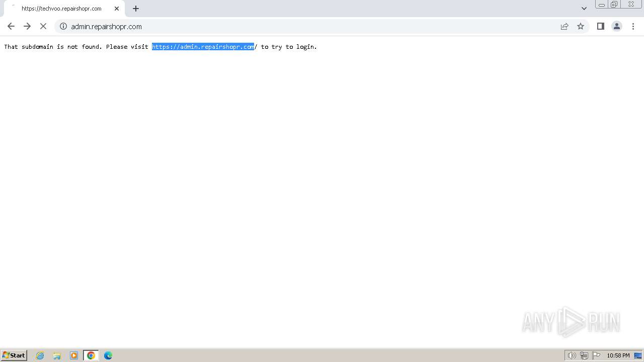Restore down the Chrome window
The height and width of the screenshot is (362, 644).
click(x=614, y=5)
